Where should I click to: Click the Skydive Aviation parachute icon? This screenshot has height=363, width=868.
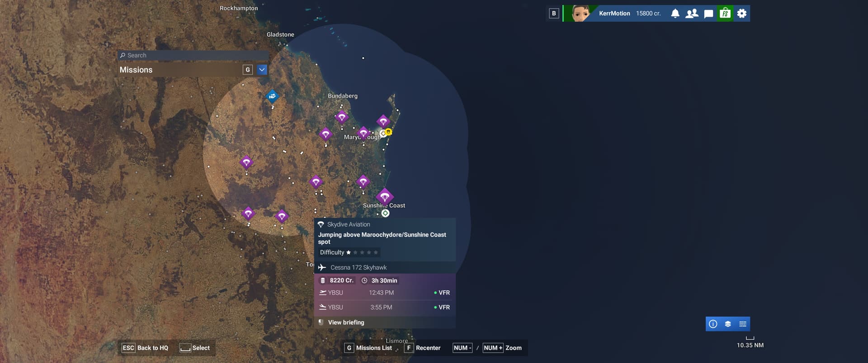pyautogui.click(x=321, y=224)
